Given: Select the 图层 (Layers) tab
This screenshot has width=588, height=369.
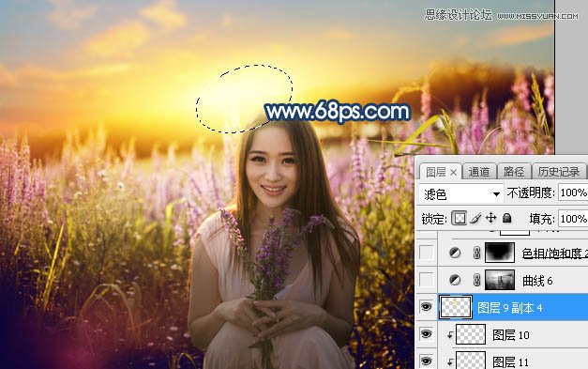Looking at the screenshot, I should tap(435, 173).
